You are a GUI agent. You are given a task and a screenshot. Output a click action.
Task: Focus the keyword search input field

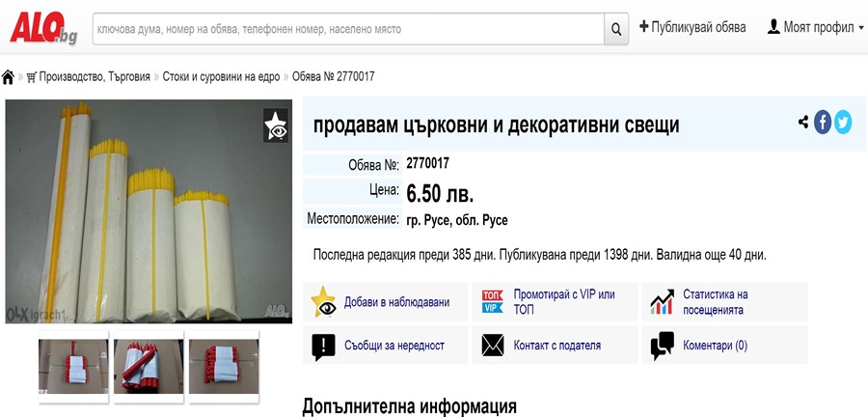(347, 29)
